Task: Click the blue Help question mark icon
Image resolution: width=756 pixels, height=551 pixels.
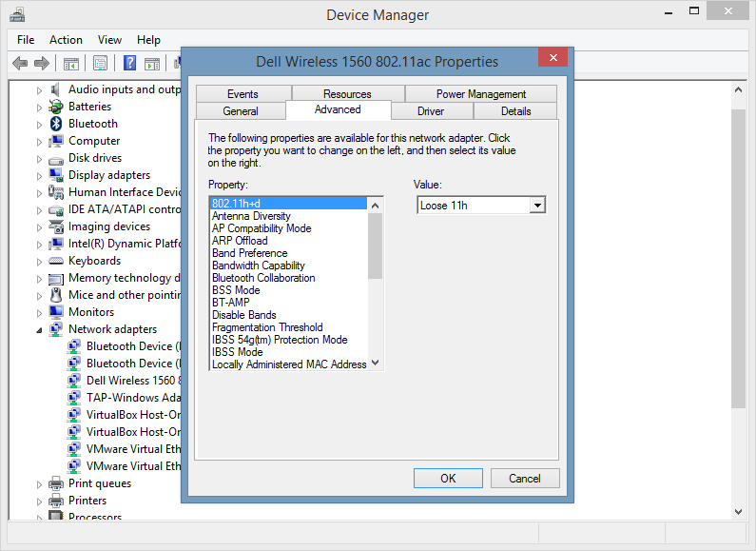Action: [x=129, y=63]
